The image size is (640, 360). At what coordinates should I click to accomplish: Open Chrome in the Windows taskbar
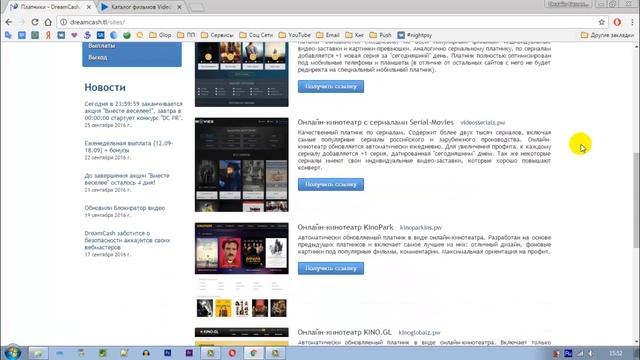[254, 353]
